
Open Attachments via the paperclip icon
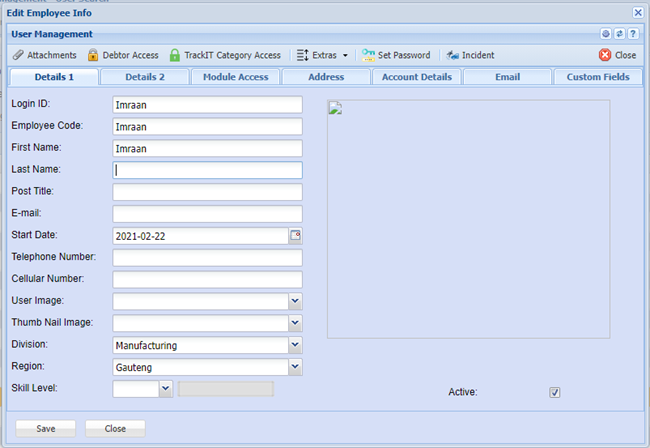(x=17, y=55)
